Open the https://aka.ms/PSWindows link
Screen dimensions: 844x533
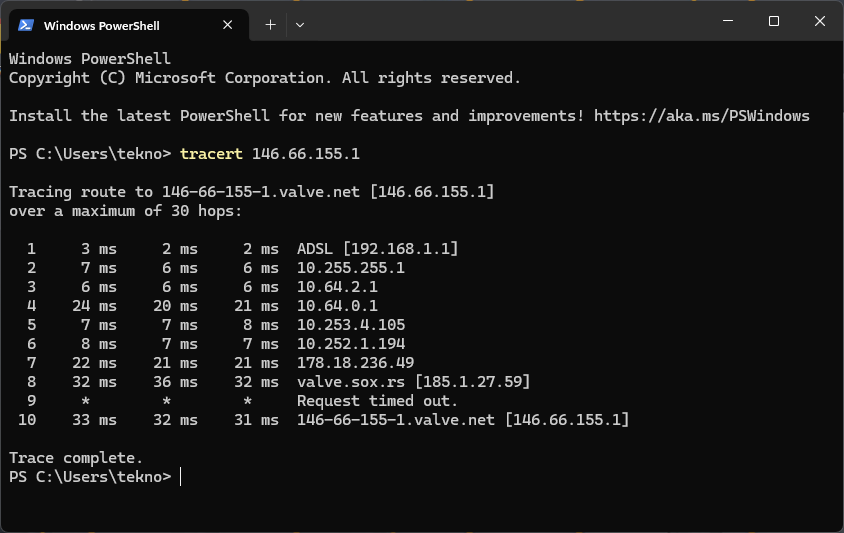(701, 116)
